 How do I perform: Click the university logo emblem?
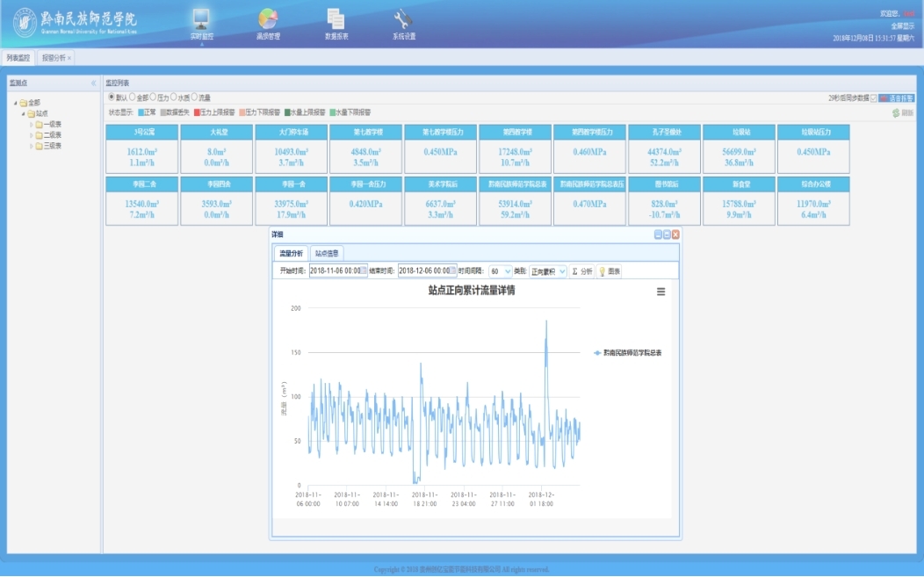point(25,23)
